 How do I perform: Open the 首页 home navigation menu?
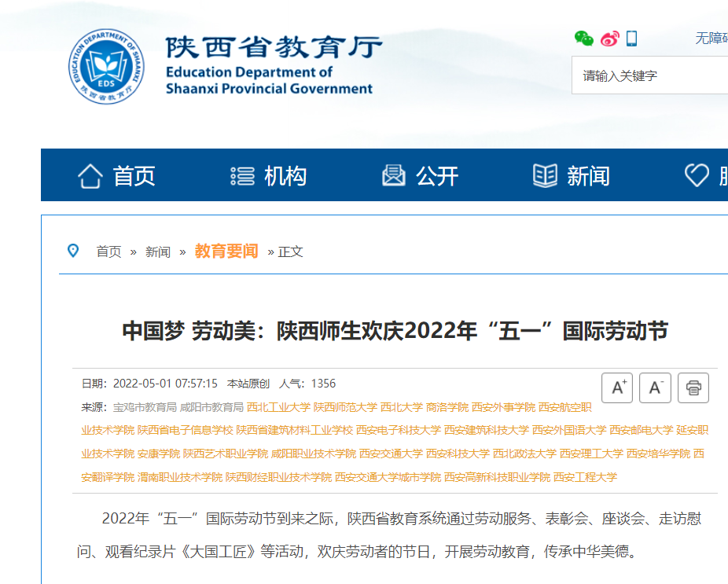click(x=116, y=175)
